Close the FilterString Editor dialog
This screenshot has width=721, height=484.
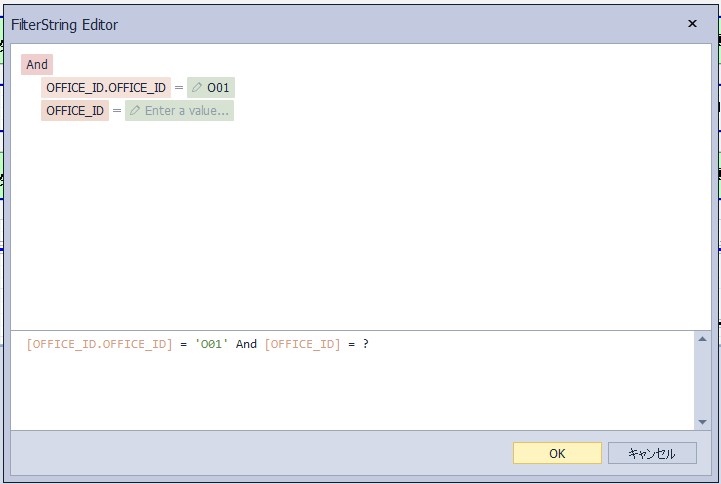tap(692, 24)
